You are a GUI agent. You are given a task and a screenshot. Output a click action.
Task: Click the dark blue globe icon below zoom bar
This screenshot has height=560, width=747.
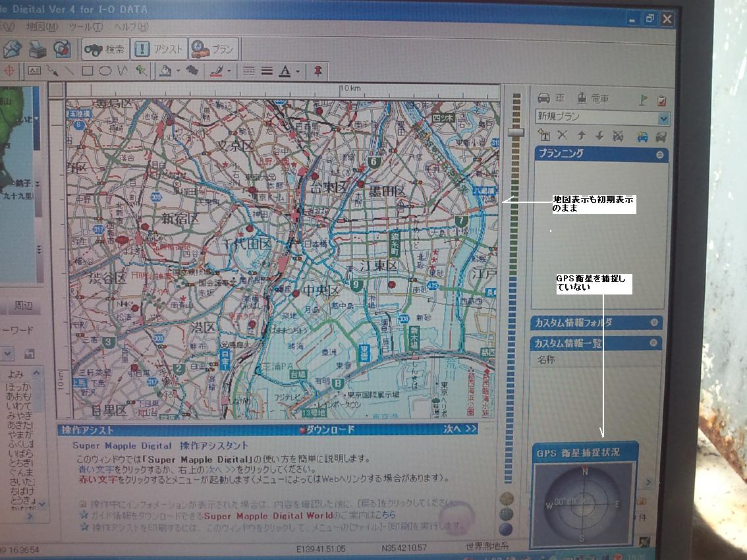click(x=506, y=528)
